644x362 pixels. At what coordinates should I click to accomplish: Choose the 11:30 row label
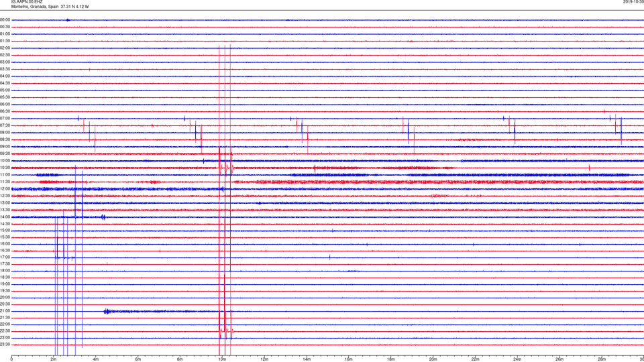click(5, 182)
